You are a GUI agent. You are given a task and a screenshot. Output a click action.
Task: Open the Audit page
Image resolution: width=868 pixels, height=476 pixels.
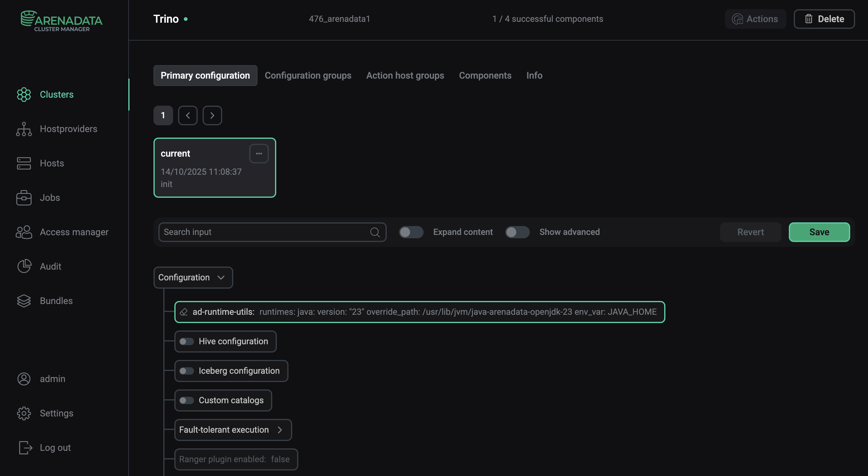click(51, 266)
